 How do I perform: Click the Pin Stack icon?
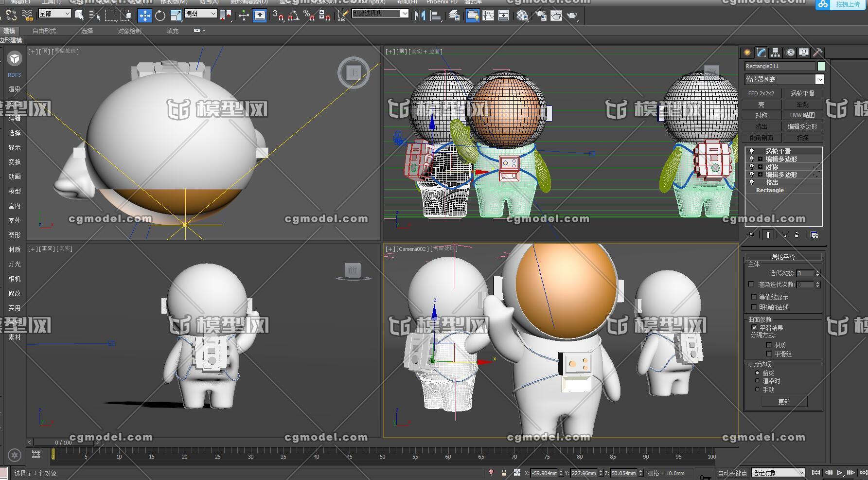[x=751, y=235]
